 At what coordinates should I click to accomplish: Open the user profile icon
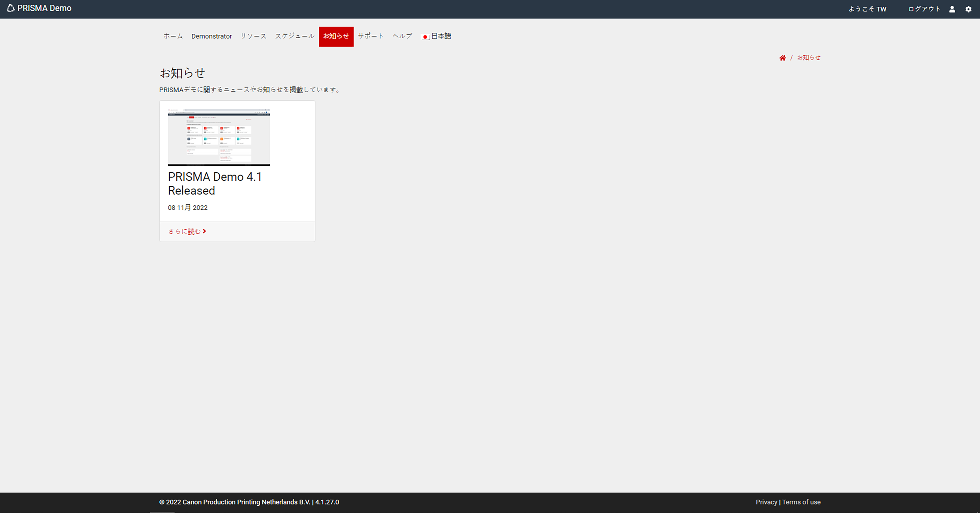[952, 9]
